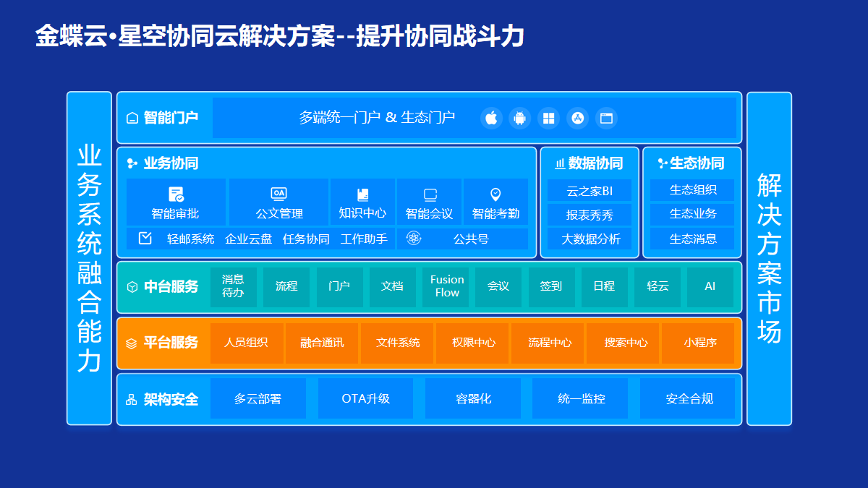Click the 人员组织 orange tile
The height and width of the screenshot is (488, 868).
click(x=247, y=343)
